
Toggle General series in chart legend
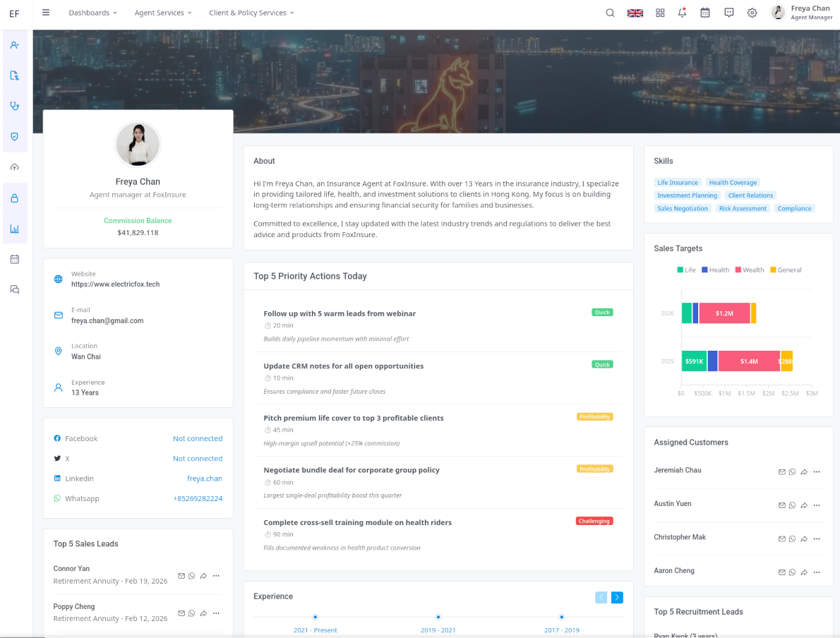(786, 270)
